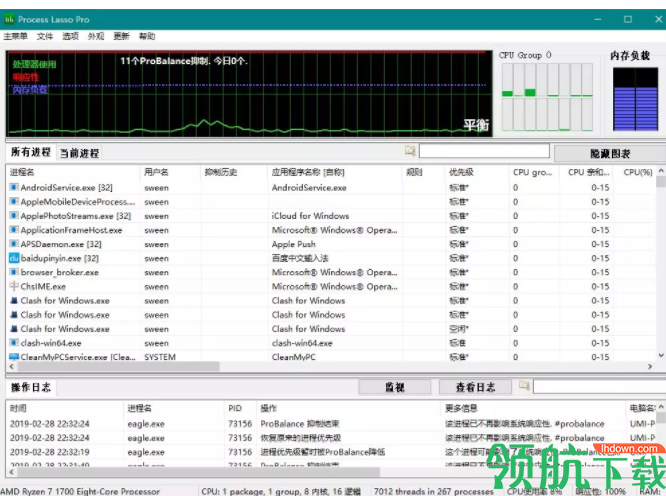This screenshot has width=666, height=496.
Task: Click the 7012 threads in 267 processes status
Action: [x=434, y=491]
